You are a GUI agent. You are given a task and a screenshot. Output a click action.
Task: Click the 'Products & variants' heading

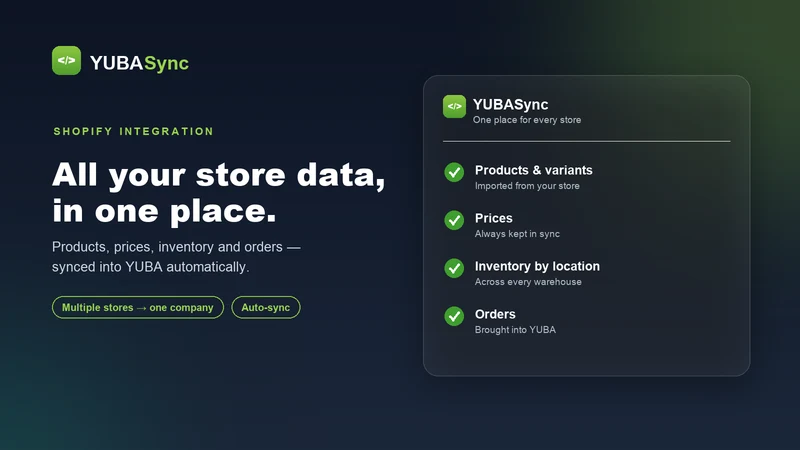534,170
